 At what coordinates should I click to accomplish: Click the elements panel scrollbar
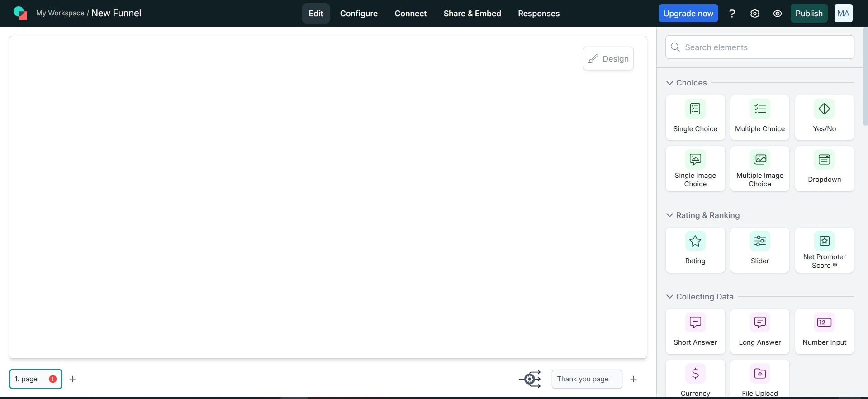click(x=865, y=76)
